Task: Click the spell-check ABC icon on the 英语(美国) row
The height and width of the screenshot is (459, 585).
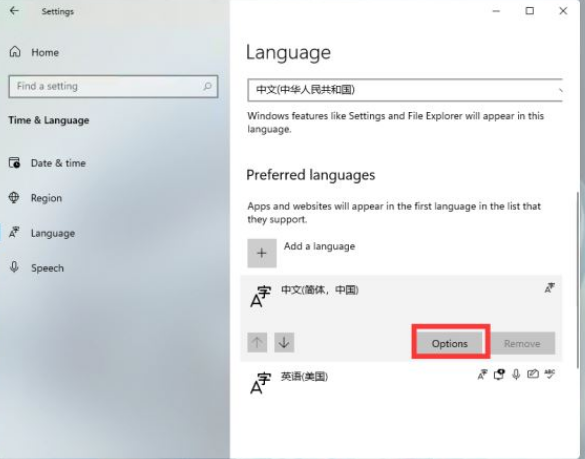Action: (550, 374)
